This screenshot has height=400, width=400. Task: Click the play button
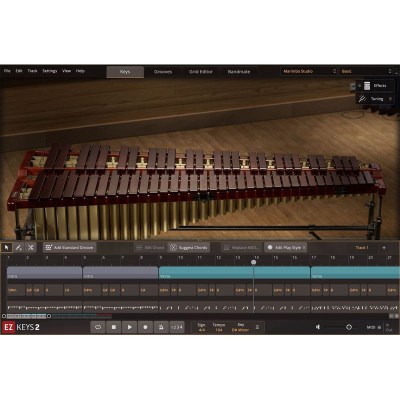pos(129,327)
